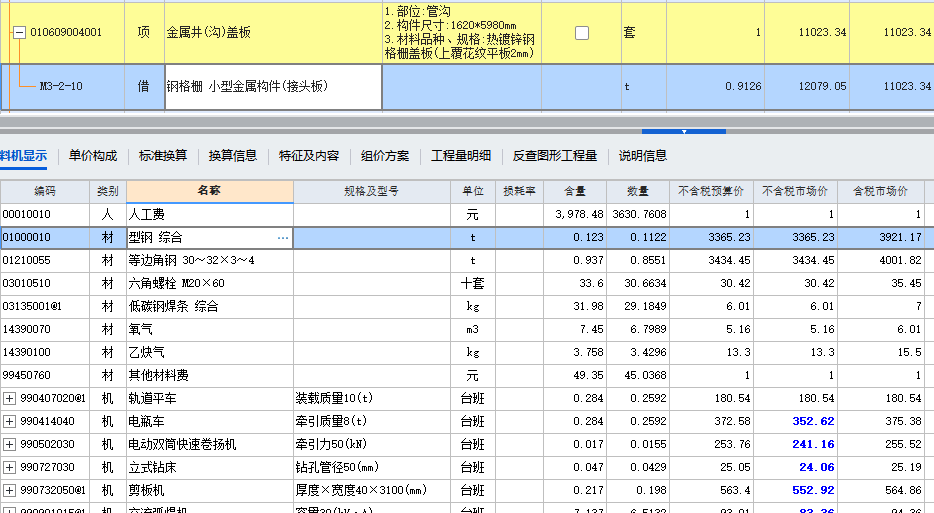Click code cell 01210055
This screenshot has width=934, height=513.
pyautogui.click(x=45, y=260)
